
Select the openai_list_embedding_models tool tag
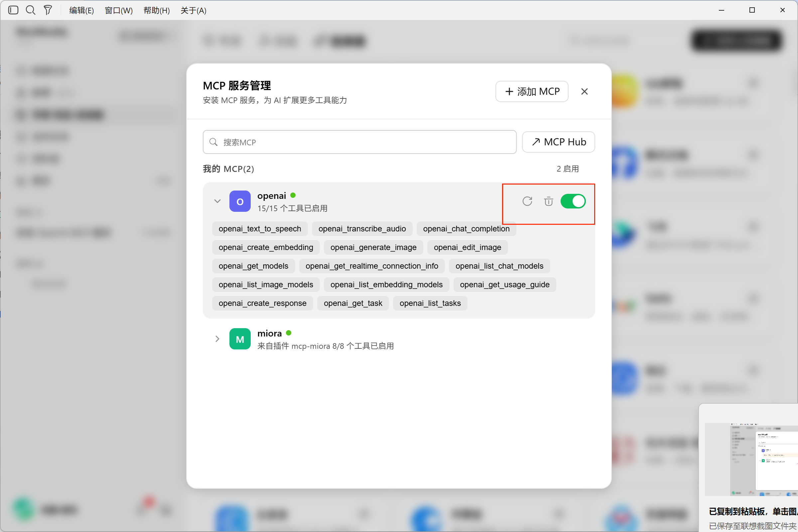(x=386, y=285)
